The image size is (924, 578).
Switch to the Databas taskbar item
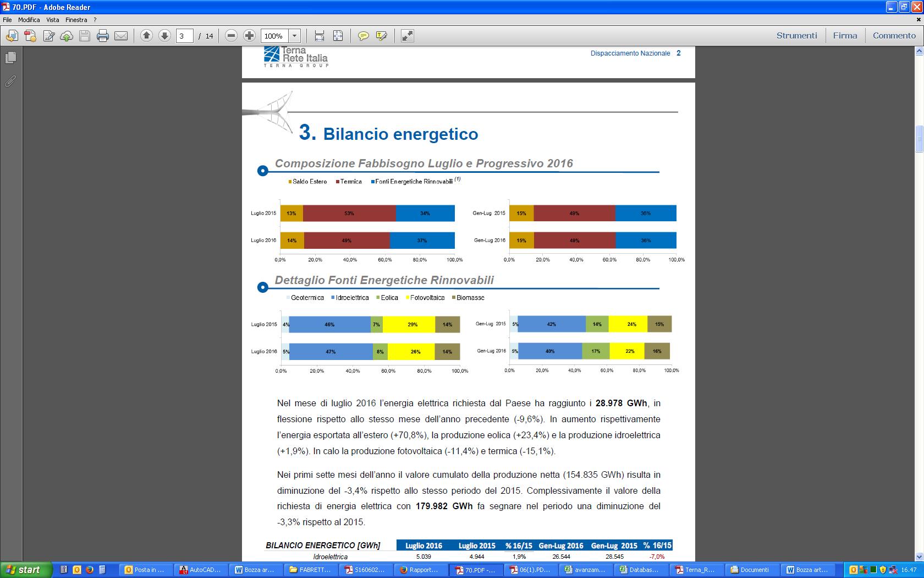(x=640, y=570)
